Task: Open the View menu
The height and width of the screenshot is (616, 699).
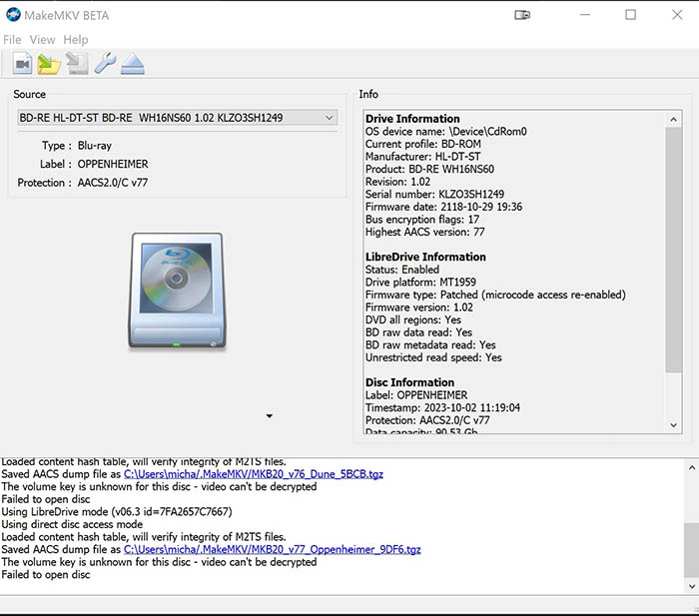Action: point(42,40)
